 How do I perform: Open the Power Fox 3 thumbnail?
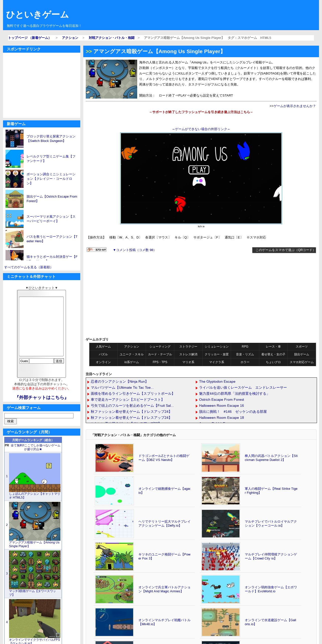(114, 556)
